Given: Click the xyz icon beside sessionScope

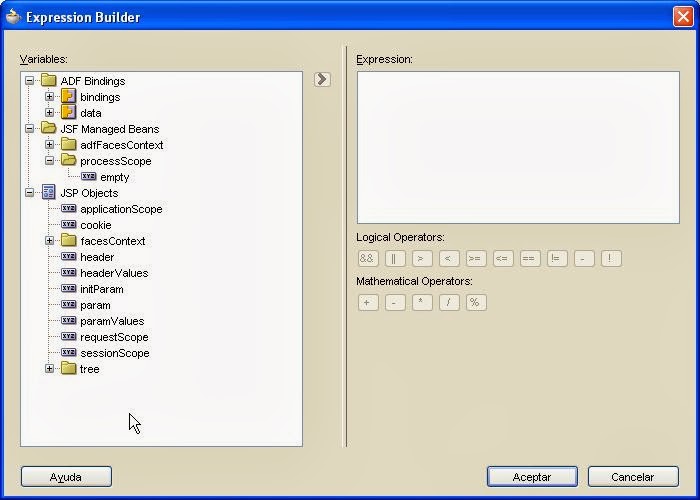Looking at the screenshot, I should [68, 353].
